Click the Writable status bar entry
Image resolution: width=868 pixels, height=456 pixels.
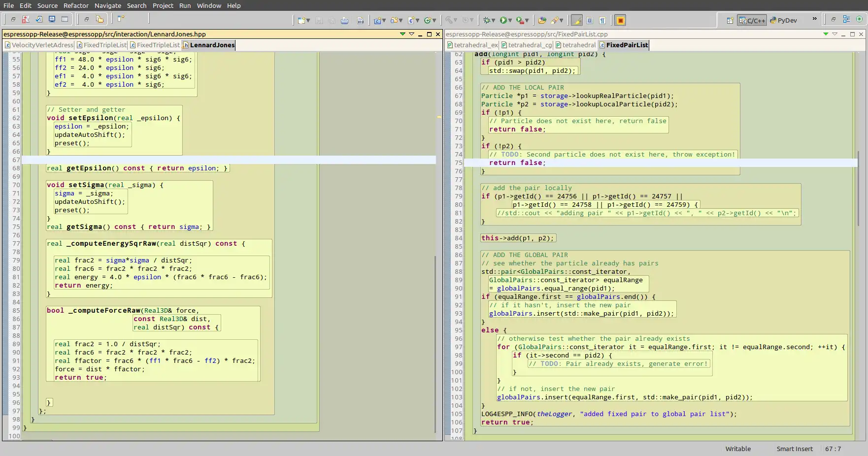pyautogui.click(x=738, y=449)
